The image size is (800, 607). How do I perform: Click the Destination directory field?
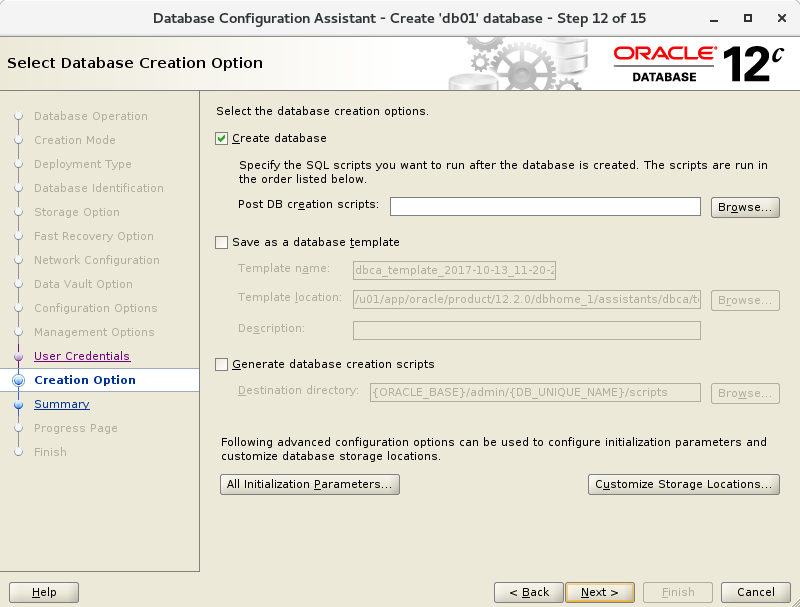[x=535, y=392]
